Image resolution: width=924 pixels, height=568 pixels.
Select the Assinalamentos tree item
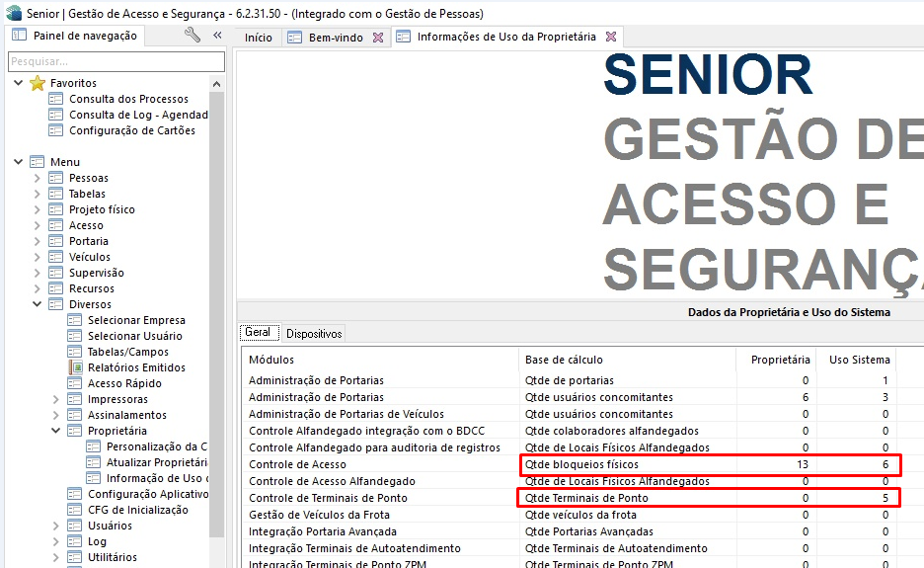(127, 415)
